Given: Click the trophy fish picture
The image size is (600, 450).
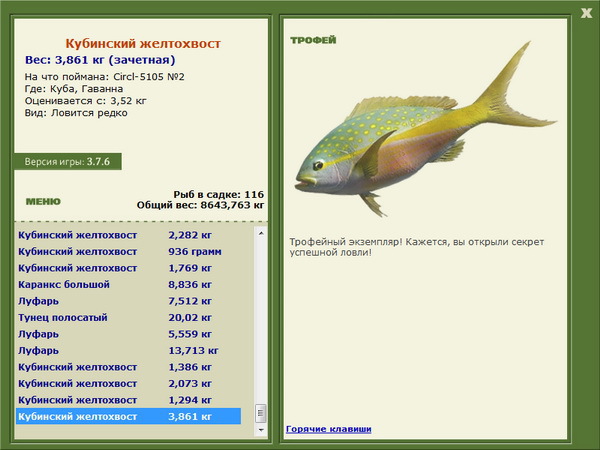Looking at the screenshot, I should coord(425,129).
